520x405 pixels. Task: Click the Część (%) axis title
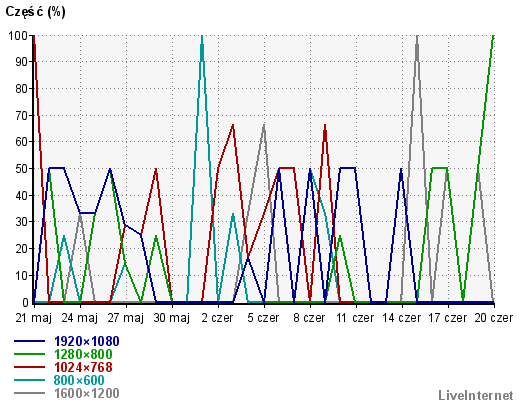(x=35, y=12)
